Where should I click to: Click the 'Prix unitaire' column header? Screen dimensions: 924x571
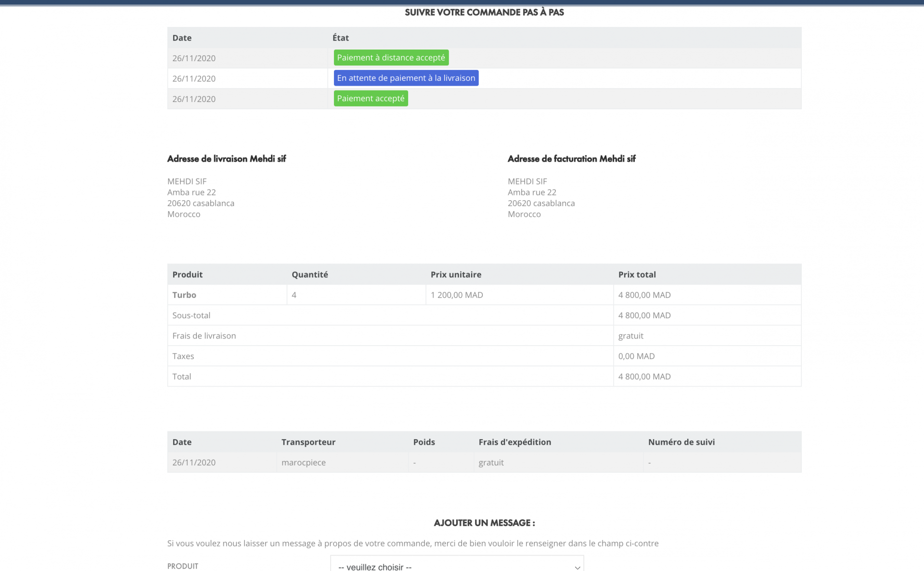[456, 274]
